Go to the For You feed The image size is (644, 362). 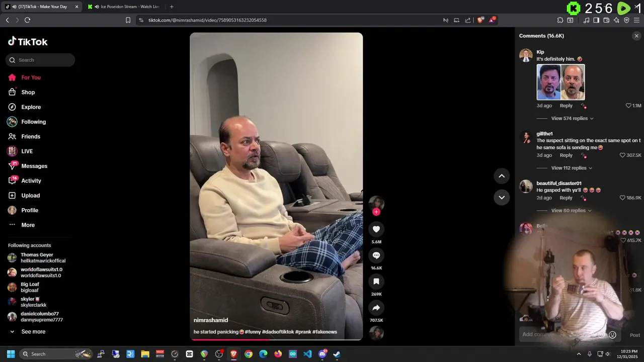point(31,77)
